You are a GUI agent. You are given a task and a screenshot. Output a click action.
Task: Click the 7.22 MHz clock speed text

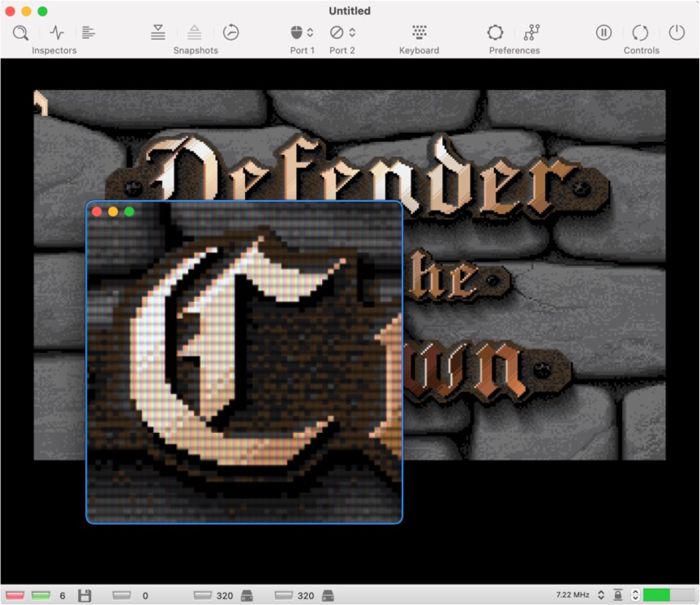click(x=573, y=595)
